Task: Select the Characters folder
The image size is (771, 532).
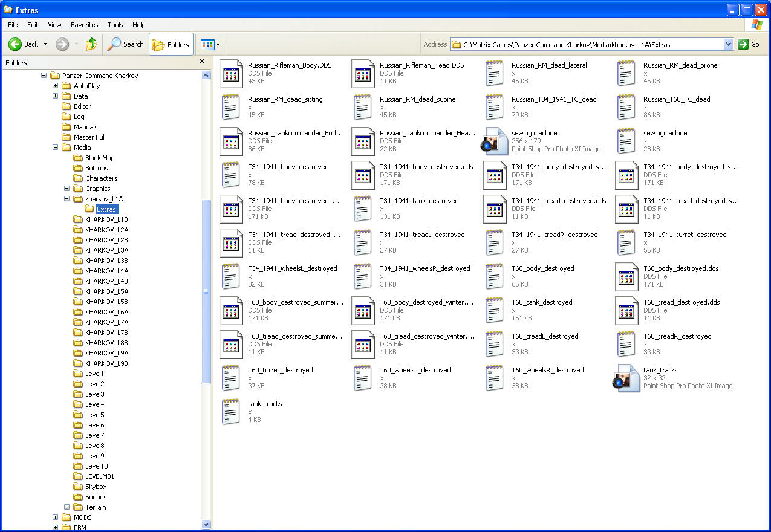Action: click(101, 178)
